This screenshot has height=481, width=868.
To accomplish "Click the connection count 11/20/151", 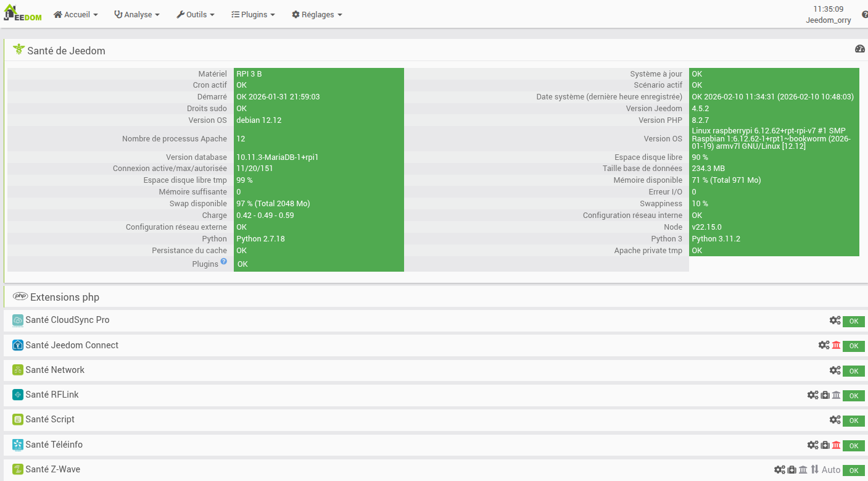I will (x=255, y=169).
